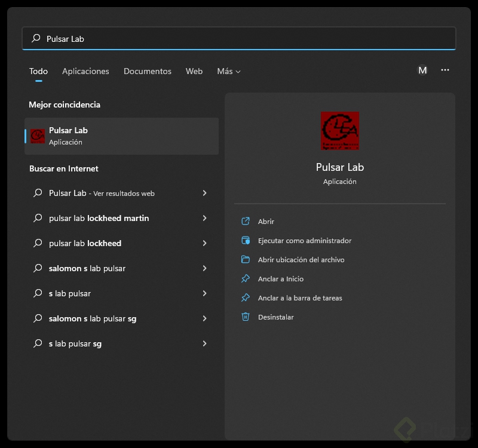Click the Abrir open icon
Image resolution: width=478 pixels, height=448 pixels.
(246, 221)
